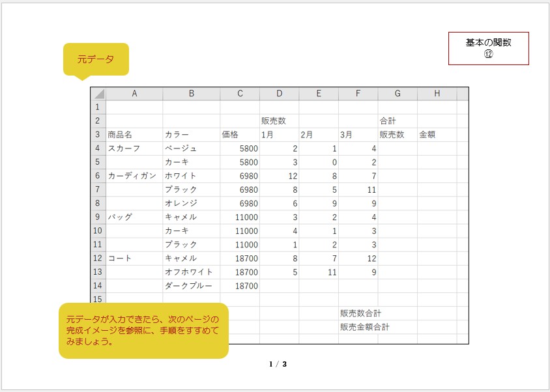Select column A header
The height and width of the screenshot is (392, 550).
coord(134,94)
